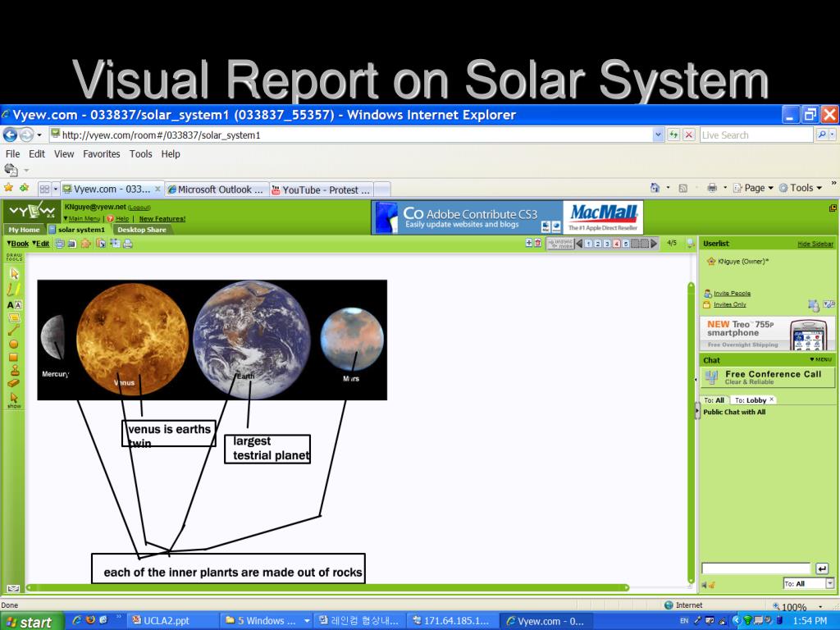Open the Main Menu dropdown
This screenshot has width=840, height=630.
(x=82, y=218)
